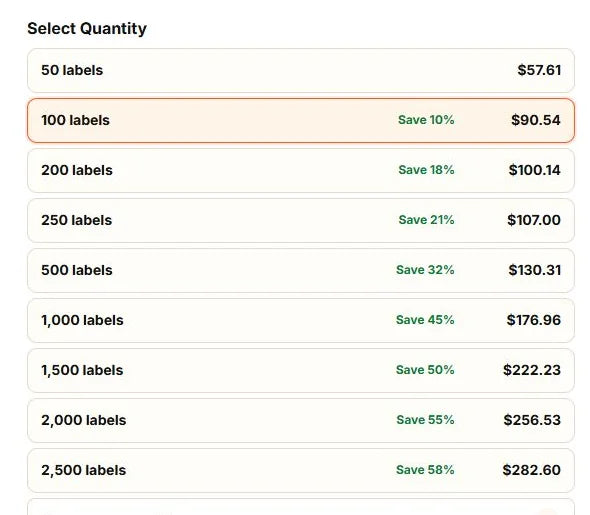This screenshot has width=590, height=515.
Task: Click the $107.00 price
Action: click(534, 220)
